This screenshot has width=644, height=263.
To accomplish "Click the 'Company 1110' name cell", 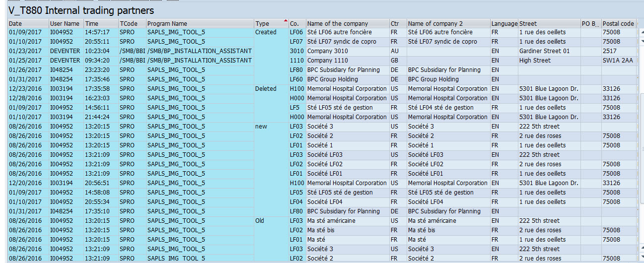I will [x=347, y=61].
